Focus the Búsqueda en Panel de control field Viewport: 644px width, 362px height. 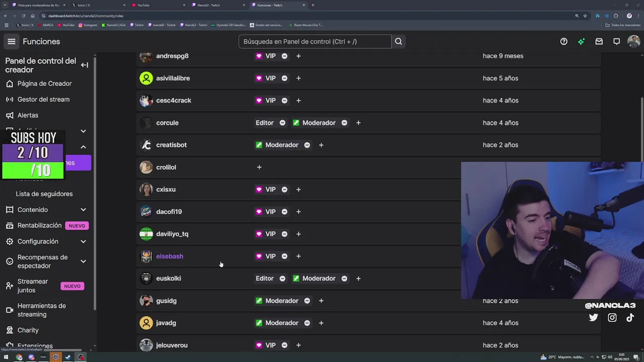point(315,41)
